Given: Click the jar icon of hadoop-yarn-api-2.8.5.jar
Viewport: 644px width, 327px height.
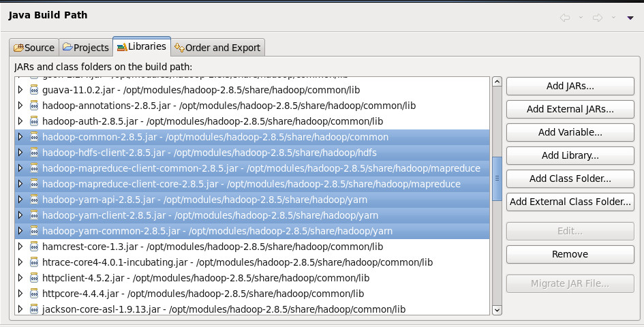Looking at the screenshot, I should point(34,200).
